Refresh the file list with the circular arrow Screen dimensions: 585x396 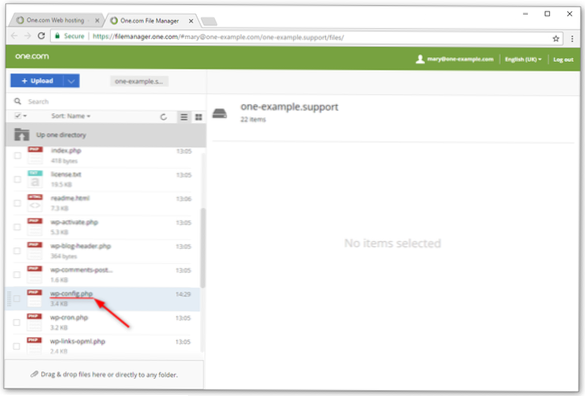coord(163,117)
